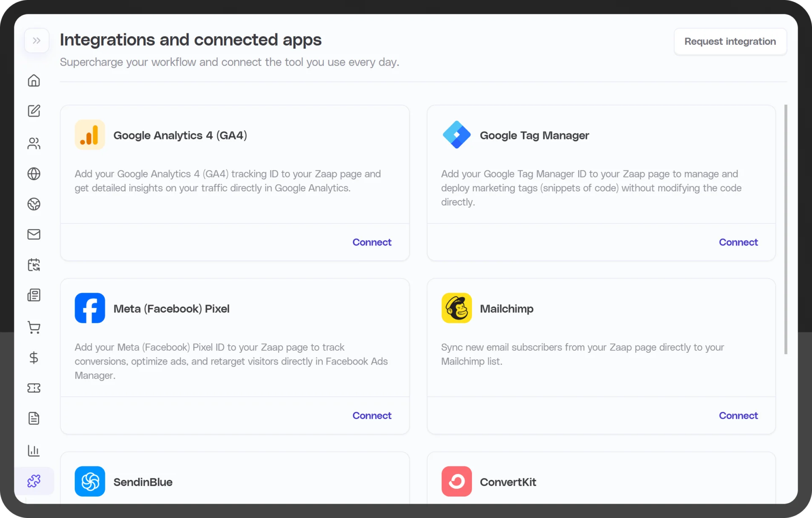
Task: Connect Meta (Facebook) Pixel
Action: [x=372, y=415]
